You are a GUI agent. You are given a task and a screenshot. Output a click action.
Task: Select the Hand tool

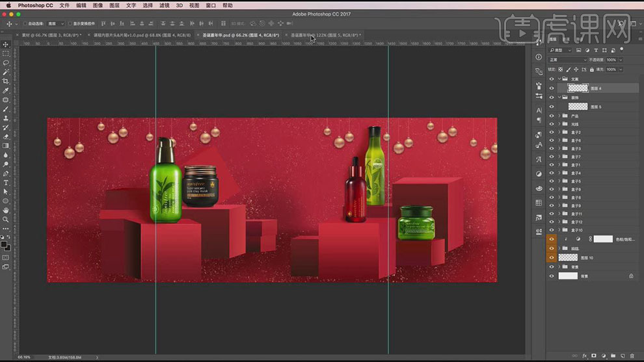click(x=6, y=210)
